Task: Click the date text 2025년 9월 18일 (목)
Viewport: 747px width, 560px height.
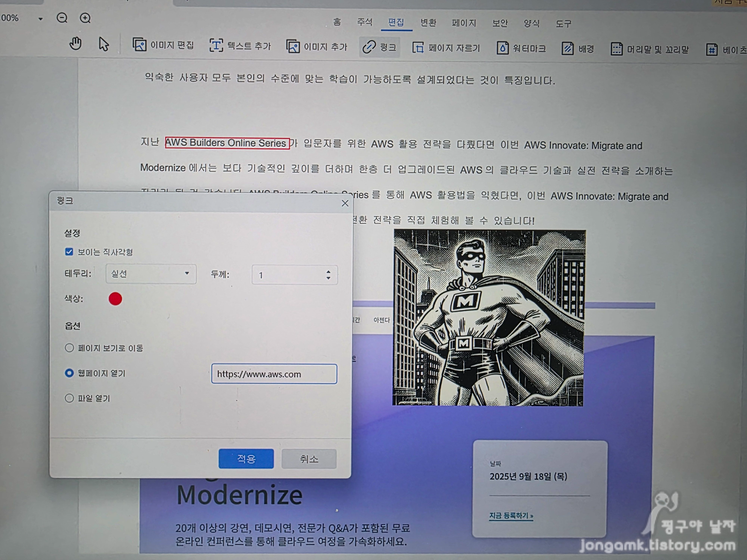Action: point(528,476)
